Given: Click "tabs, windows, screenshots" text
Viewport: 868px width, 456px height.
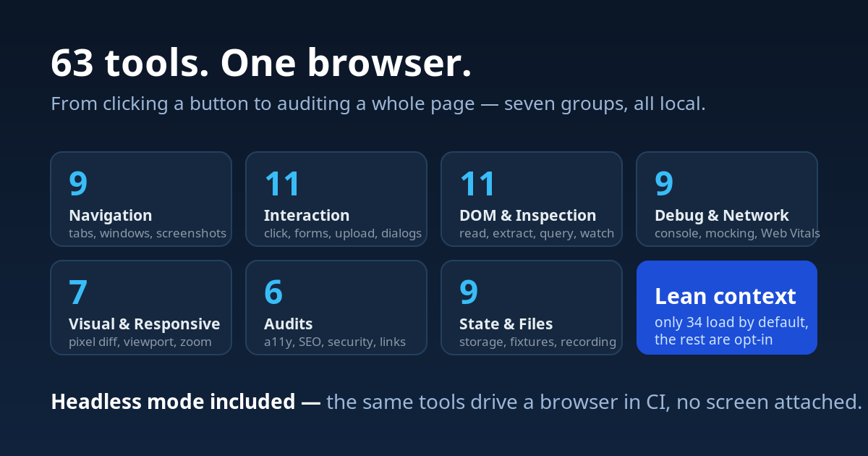Looking at the screenshot, I should click(148, 234).
